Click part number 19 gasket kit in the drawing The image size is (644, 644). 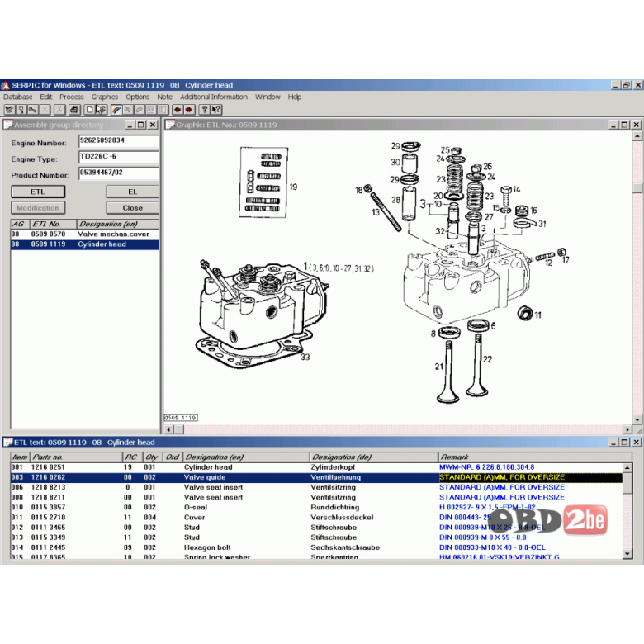(293, 187)
